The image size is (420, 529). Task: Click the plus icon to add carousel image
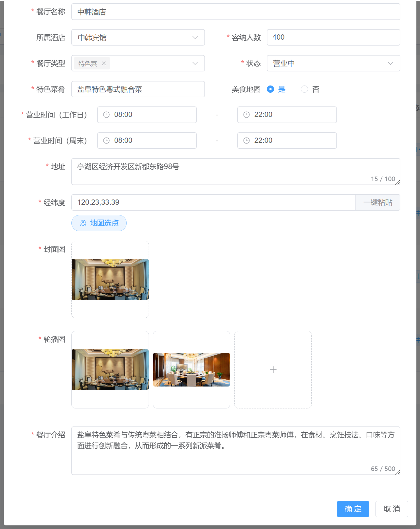click(x=273, y=370)
